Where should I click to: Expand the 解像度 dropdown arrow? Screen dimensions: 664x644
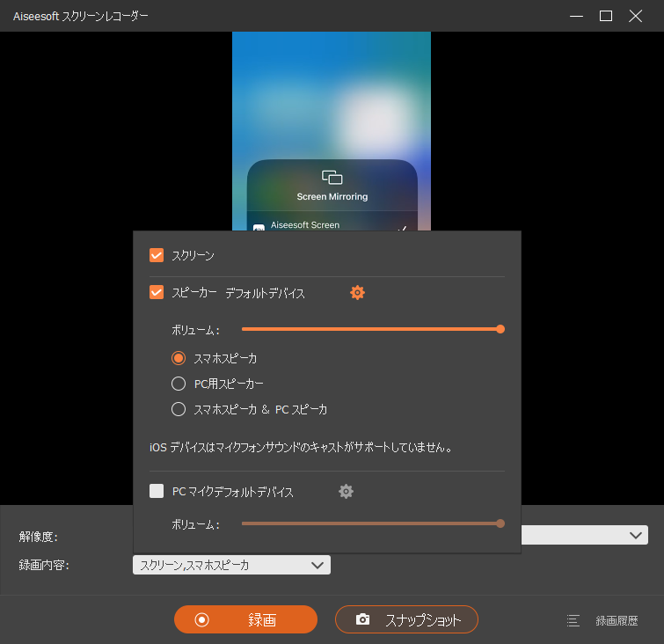635,535
